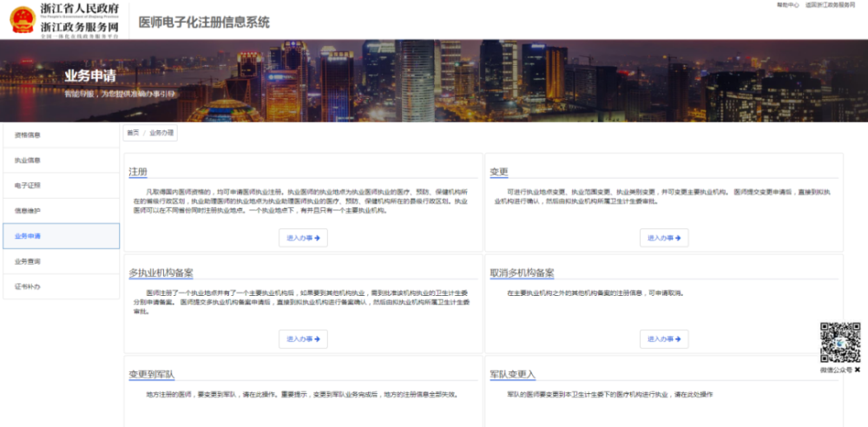Click the 变更到军队 section heading
Screen dimensions: 868x427
coord(158,374)
